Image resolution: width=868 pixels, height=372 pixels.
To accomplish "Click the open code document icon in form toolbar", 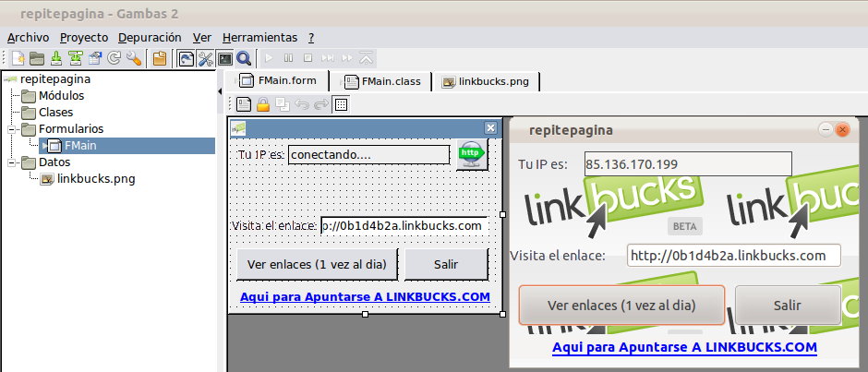I will 244,104.
